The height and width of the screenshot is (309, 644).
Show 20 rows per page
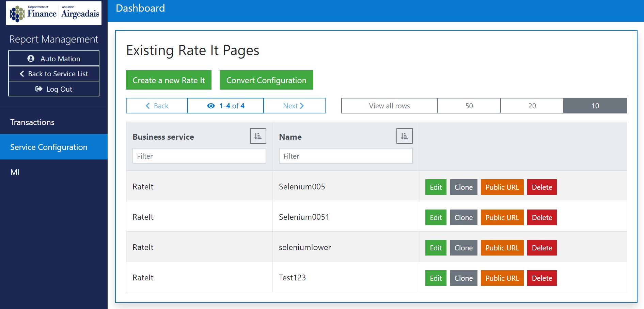(x=532, y=106)
